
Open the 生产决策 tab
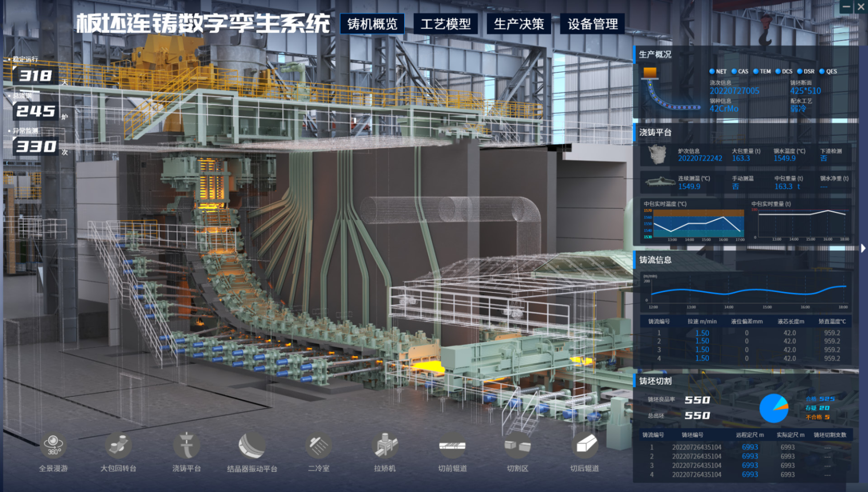(x=519, y=24)
